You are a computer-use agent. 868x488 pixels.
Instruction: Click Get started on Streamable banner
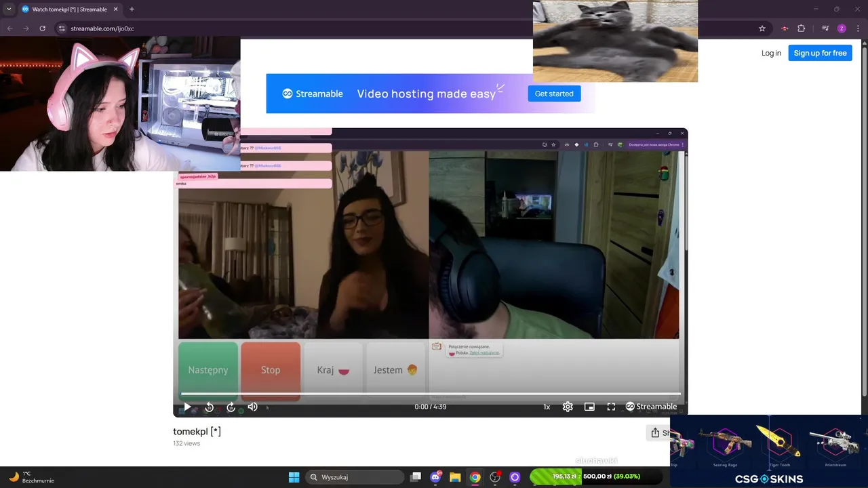(x=554, y=94)
